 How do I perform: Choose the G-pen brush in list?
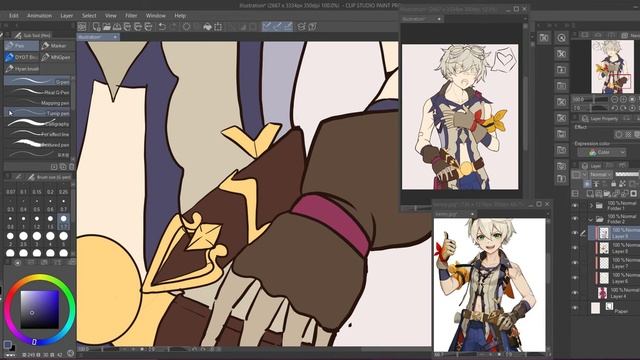tap(38, 81)
